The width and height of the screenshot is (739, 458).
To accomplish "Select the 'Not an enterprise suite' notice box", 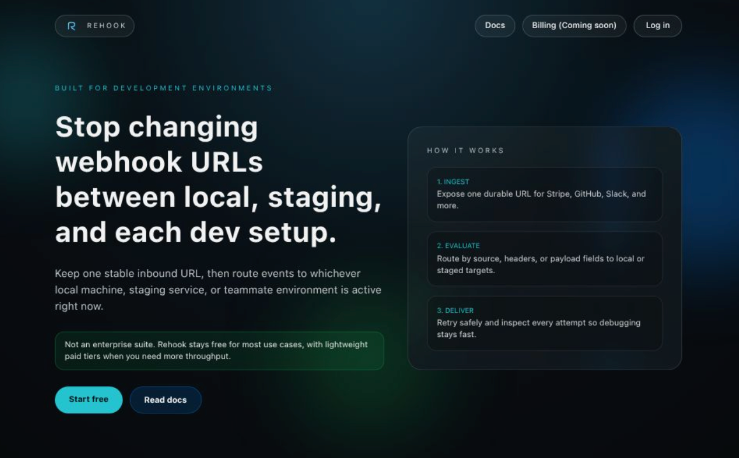I will (218, 350).
